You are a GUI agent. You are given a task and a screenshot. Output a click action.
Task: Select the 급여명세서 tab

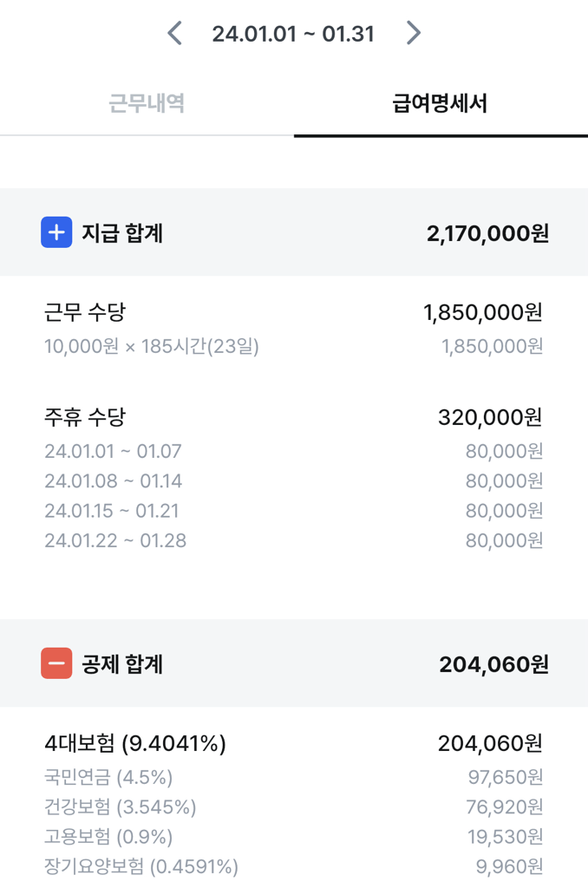440,104
